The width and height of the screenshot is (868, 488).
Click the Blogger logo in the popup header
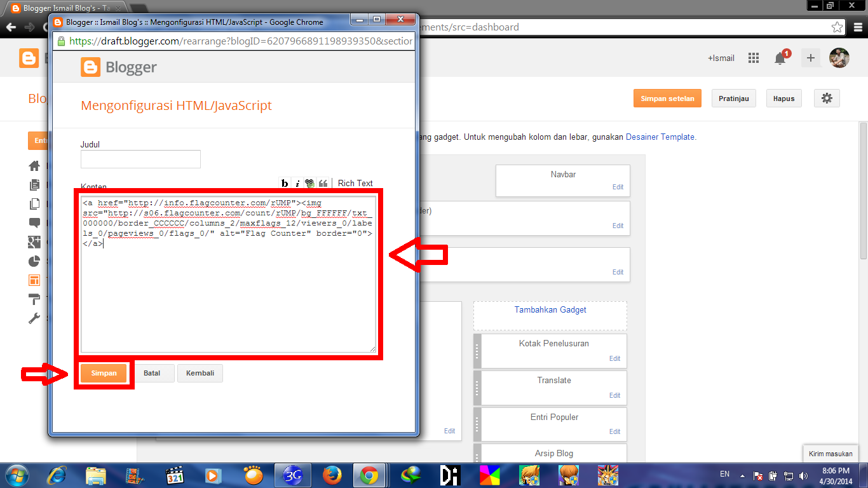pos(119,67)
